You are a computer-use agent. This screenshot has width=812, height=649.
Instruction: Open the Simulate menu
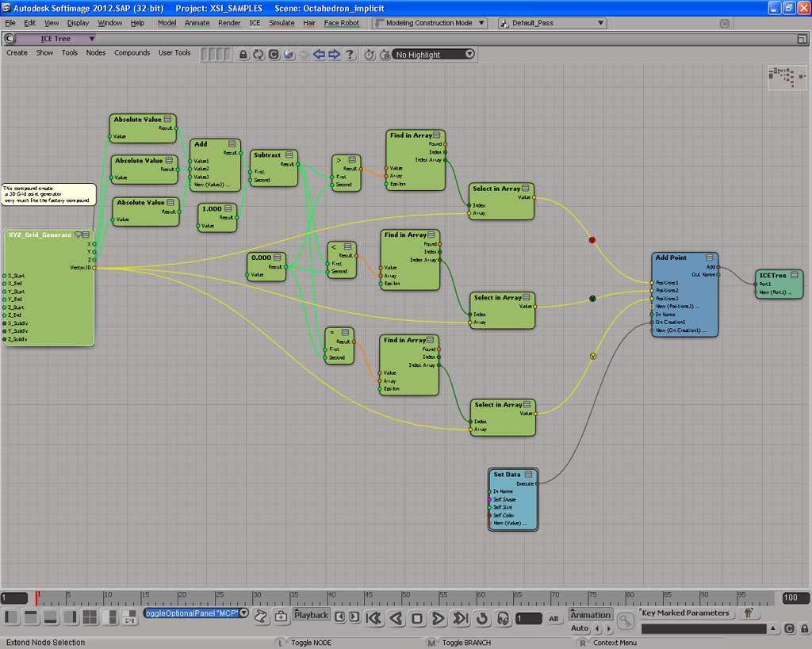coord(282,23)
